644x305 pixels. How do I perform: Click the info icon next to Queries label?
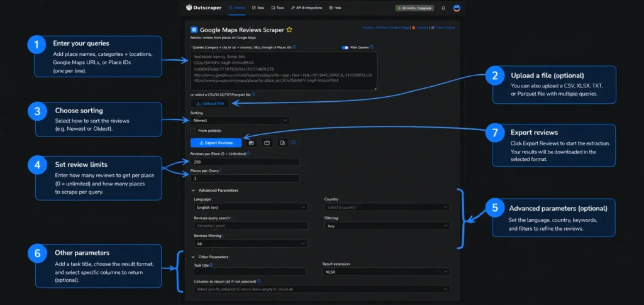tap(294, 47)
